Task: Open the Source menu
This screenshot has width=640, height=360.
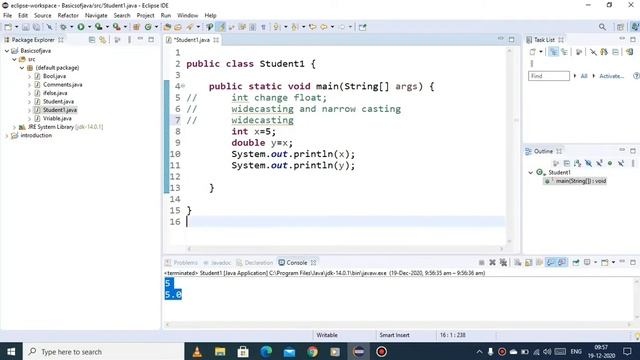Action: [x=42, y=16]
